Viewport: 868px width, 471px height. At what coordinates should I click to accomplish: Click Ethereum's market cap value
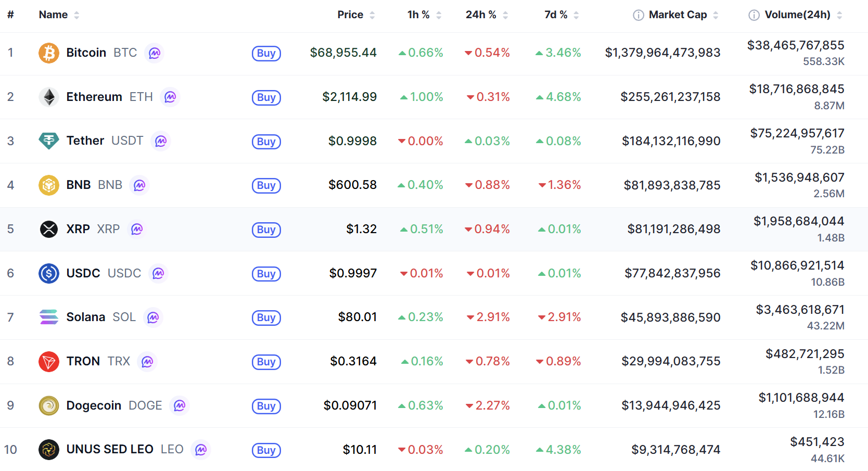[670, 97]
